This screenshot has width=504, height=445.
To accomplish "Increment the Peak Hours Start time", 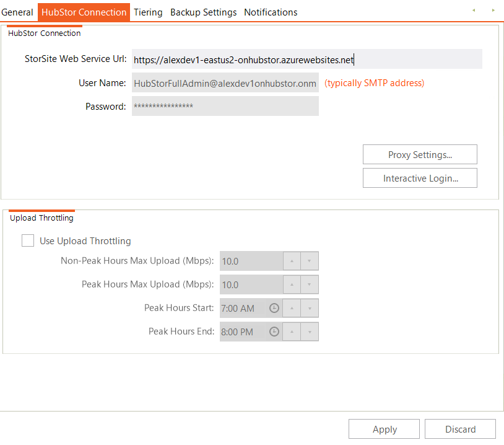I will [292, 308].
